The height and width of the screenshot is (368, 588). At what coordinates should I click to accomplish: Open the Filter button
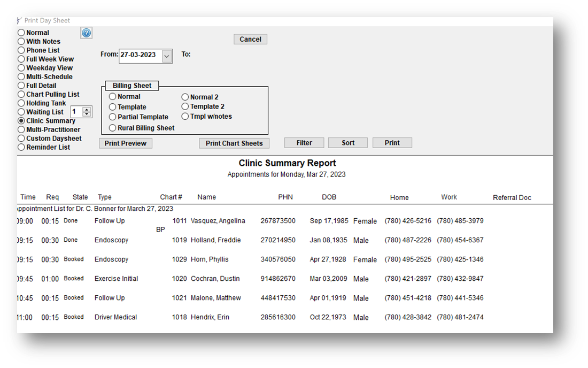click(304, 143)
